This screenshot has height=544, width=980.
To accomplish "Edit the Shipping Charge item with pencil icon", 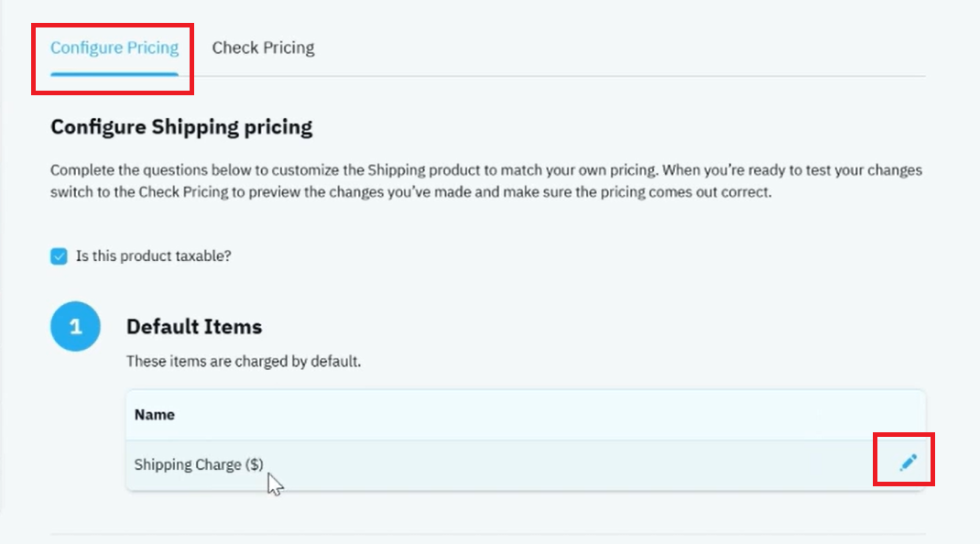I will click(x=909, y=462).
